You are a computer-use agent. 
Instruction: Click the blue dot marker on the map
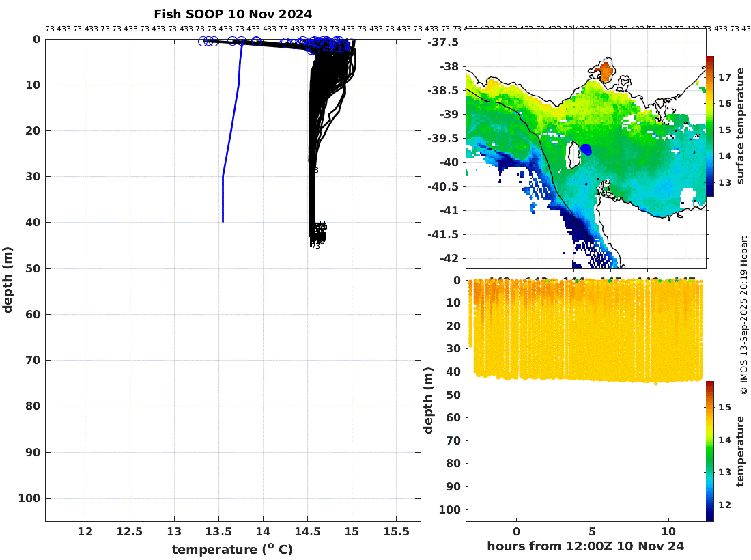point(586,150)
